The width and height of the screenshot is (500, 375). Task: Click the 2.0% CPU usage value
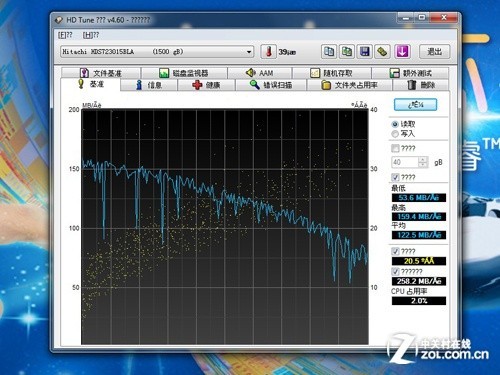point(419,301)
